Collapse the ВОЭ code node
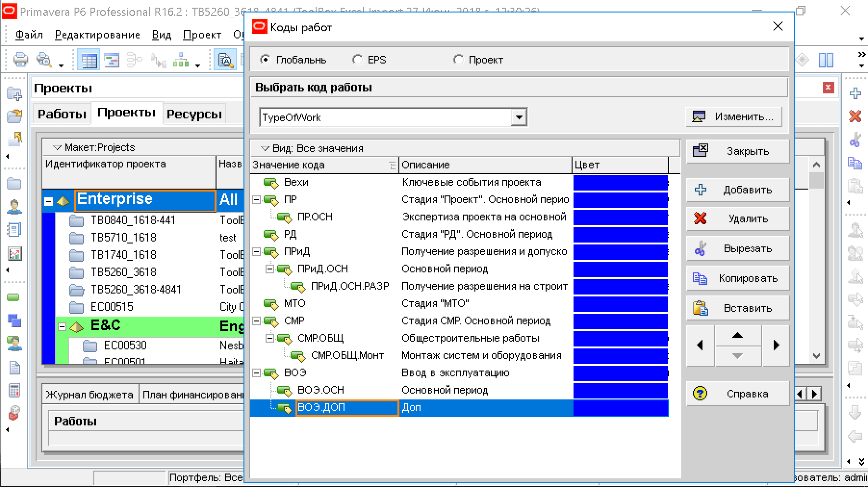Screen dimensions: 868x487 256,373
